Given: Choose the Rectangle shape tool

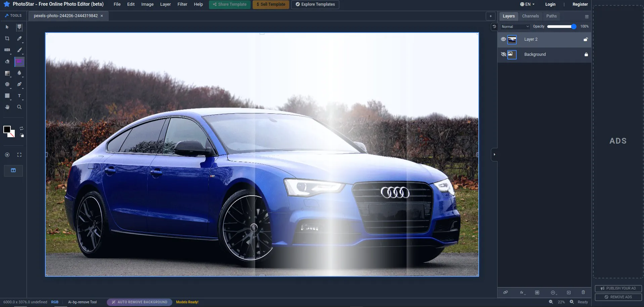Looking at the screenshot, I should tap(7, 96).
